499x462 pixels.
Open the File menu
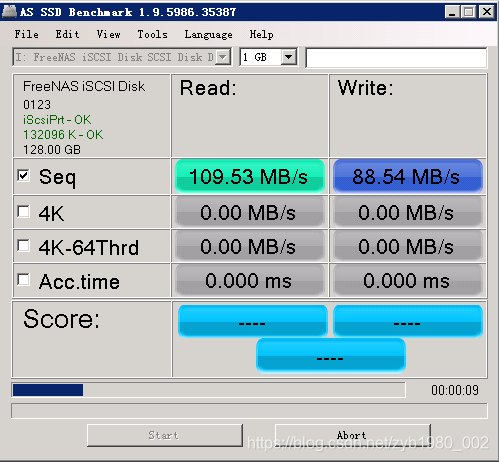pyautogui.click(x=26, y=34)
